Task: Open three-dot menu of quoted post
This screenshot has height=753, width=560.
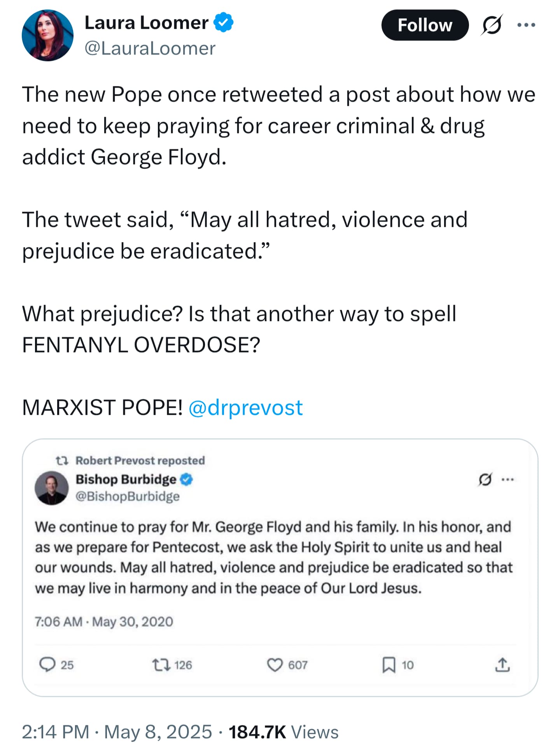Action: 508,479
